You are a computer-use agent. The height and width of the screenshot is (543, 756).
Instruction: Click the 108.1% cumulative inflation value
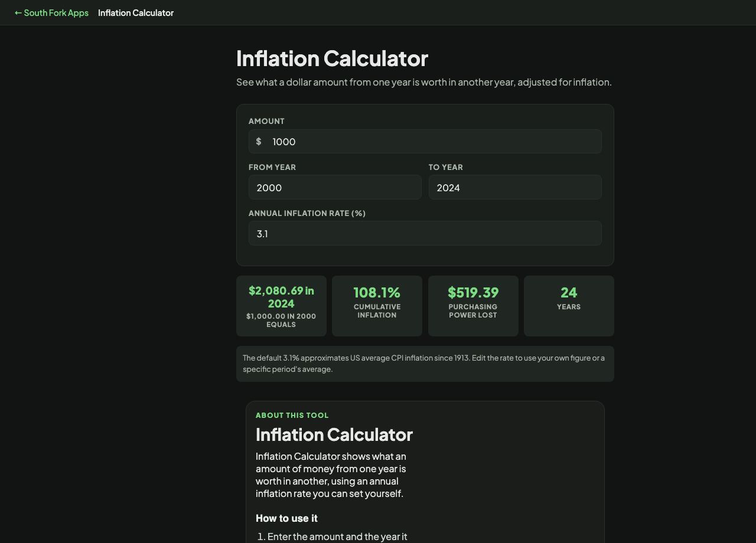click(377, 292)
